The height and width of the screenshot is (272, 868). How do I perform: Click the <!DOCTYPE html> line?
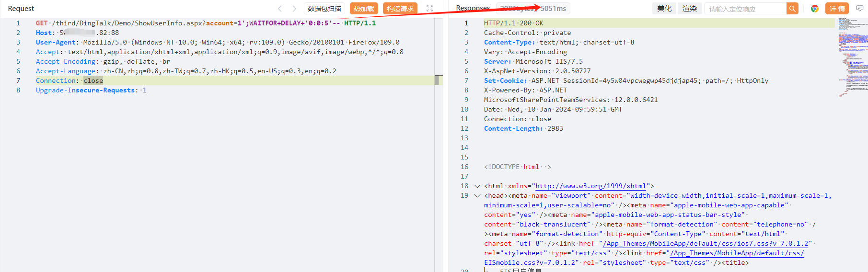pos(518,167)
